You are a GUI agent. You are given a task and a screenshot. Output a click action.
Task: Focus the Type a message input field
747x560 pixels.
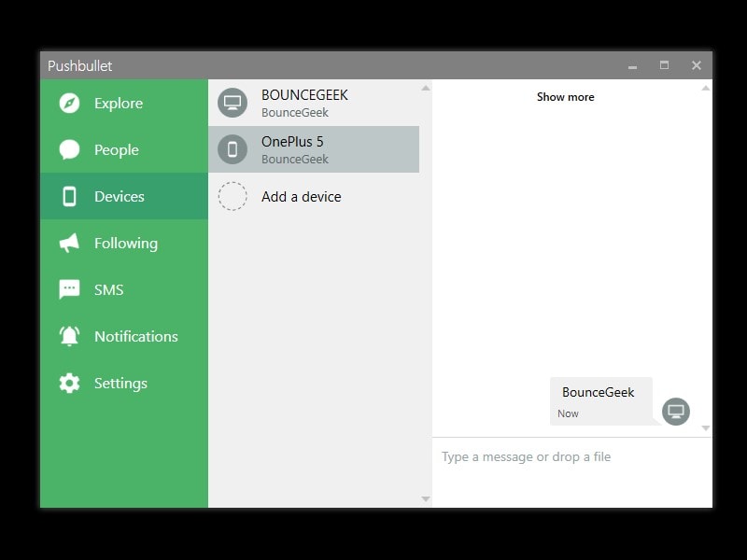(x=572, y=472)
